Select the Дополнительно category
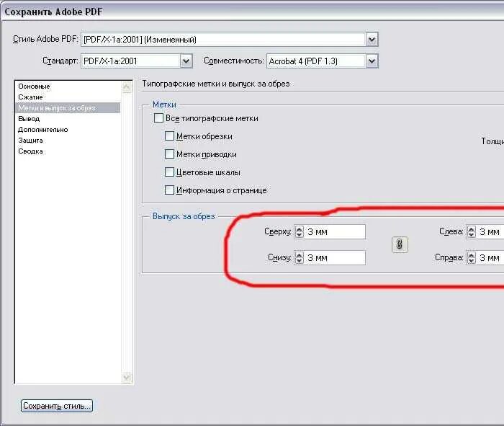 tap(68, 129)
